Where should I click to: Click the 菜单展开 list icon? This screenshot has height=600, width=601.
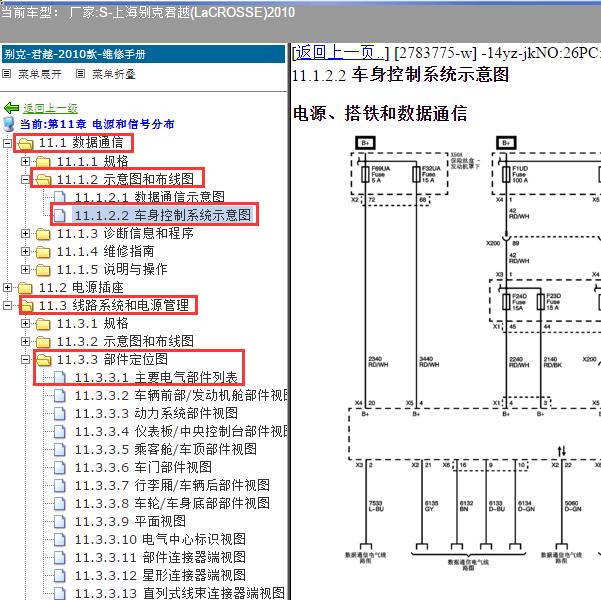tap(7, 74)
